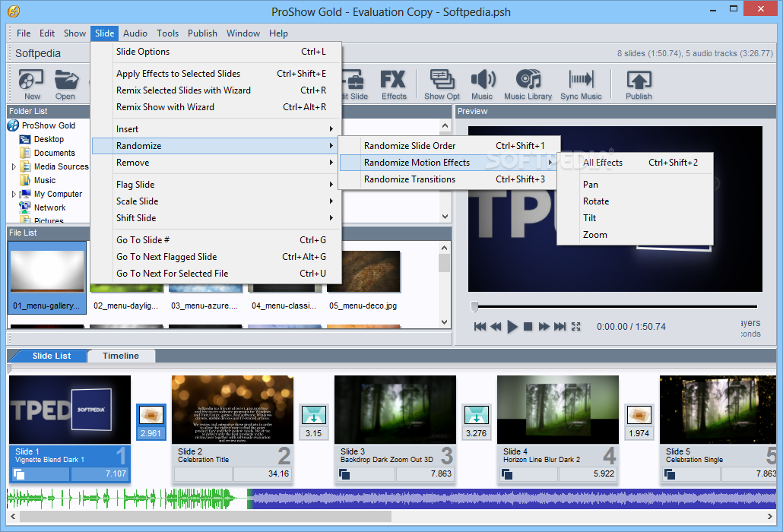The width and height of the screenshot is (783, 532).
Task: Open the Insert submenu
Action: [x=216, y=129]
